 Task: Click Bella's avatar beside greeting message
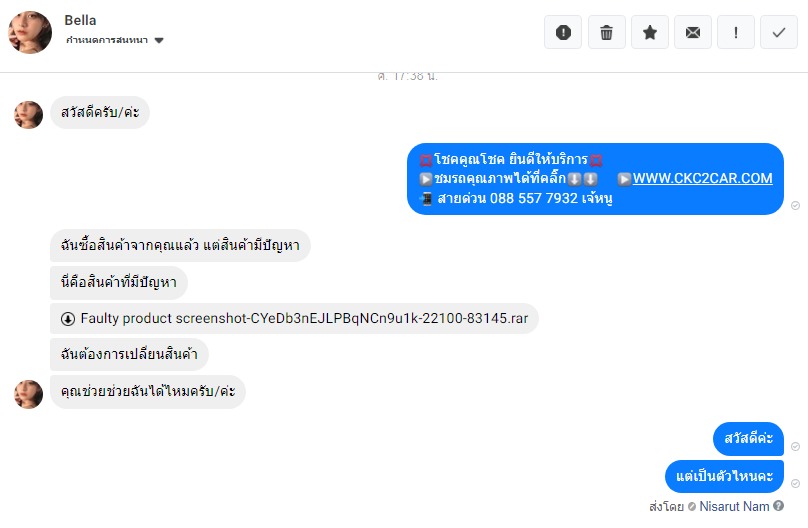(28, 114)
